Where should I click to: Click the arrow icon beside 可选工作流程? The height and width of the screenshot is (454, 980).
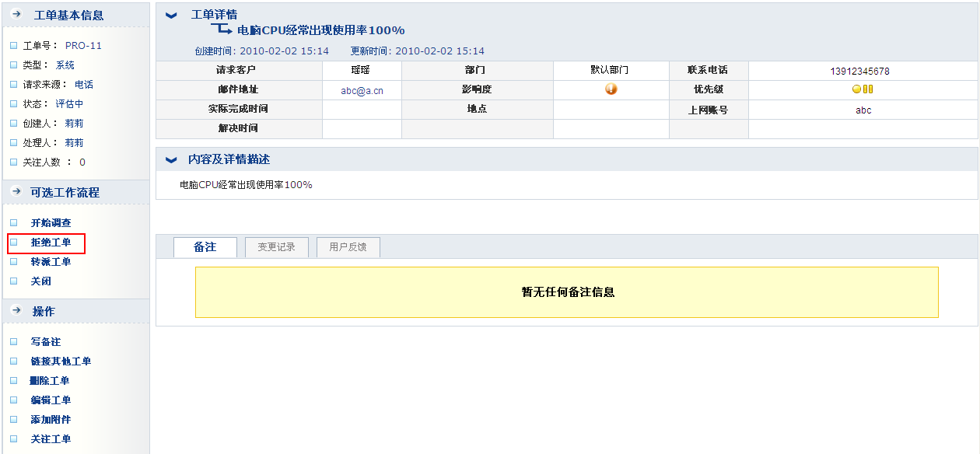tap(16, 192)
